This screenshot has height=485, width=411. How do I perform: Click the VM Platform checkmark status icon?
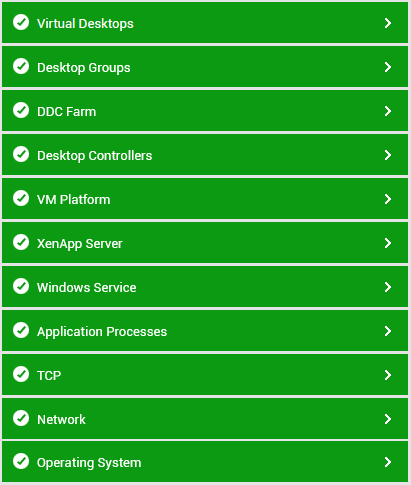click(x=21, y=198)
